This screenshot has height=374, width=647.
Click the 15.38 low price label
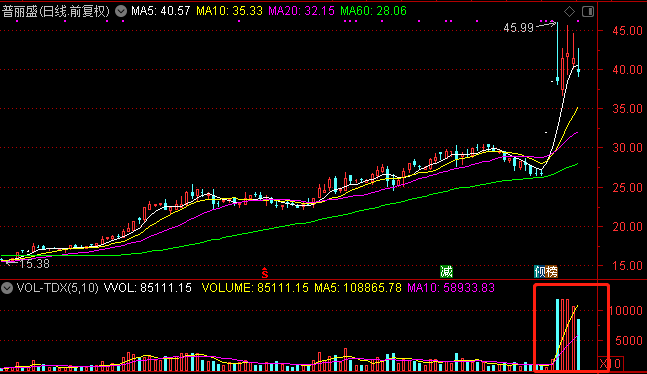pyautogui.click(x=35, y=264)
